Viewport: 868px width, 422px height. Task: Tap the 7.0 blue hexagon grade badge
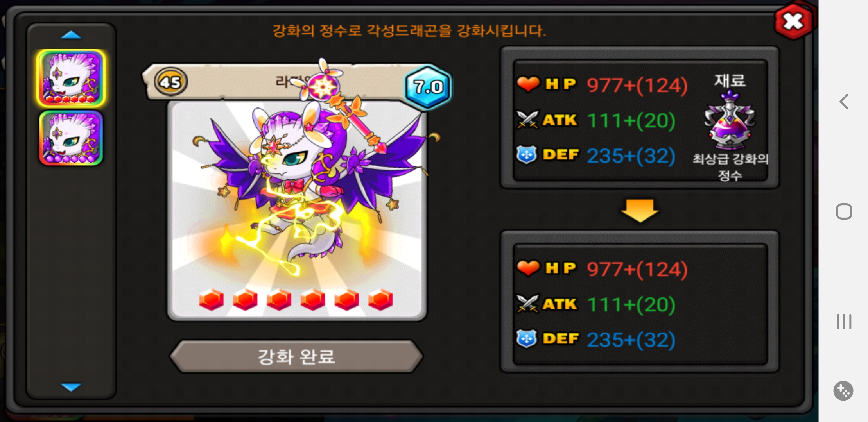[x=428, y=87]
